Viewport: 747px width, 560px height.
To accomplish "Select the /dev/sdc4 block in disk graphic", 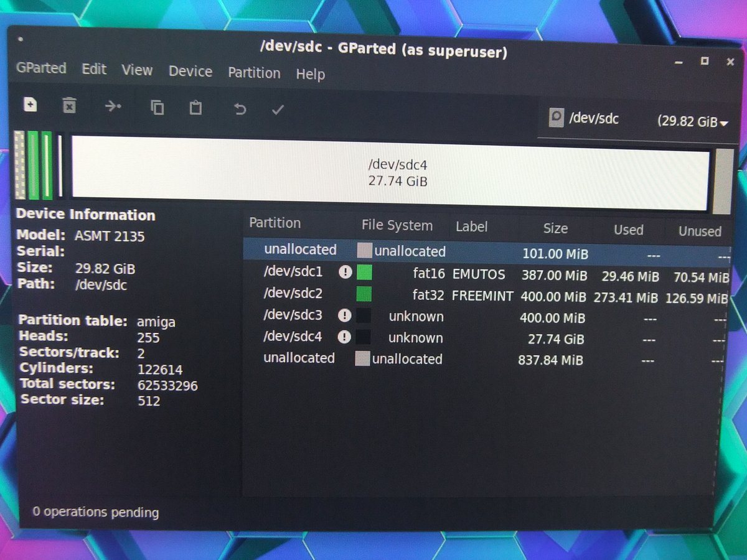I will (x=390, y=172).
